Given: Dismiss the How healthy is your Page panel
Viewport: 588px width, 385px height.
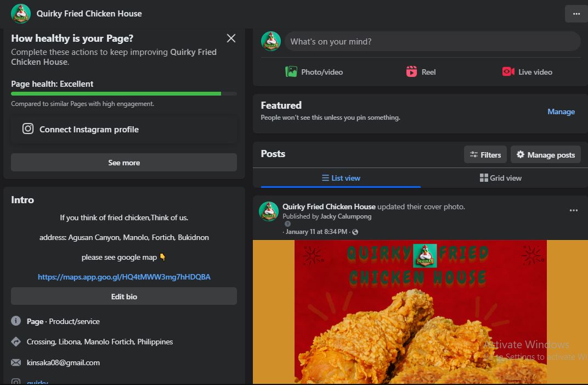Looking at the screenshot, I should [x=231, y=38].
